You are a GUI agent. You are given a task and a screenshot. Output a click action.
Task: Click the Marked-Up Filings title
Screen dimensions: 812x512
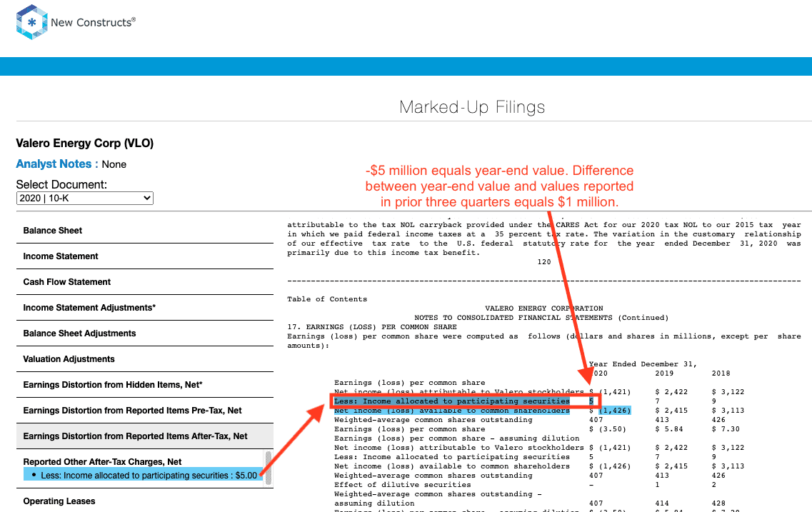pos(472,107)
